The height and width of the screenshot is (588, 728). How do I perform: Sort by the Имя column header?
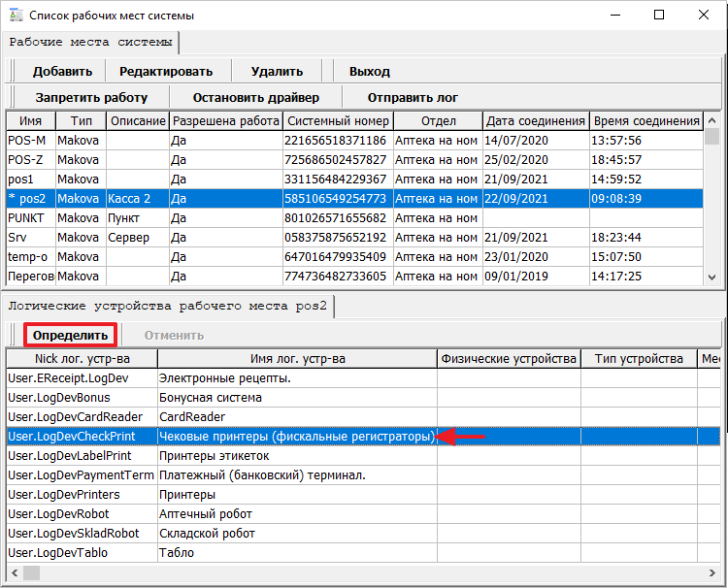pos(30,120)
